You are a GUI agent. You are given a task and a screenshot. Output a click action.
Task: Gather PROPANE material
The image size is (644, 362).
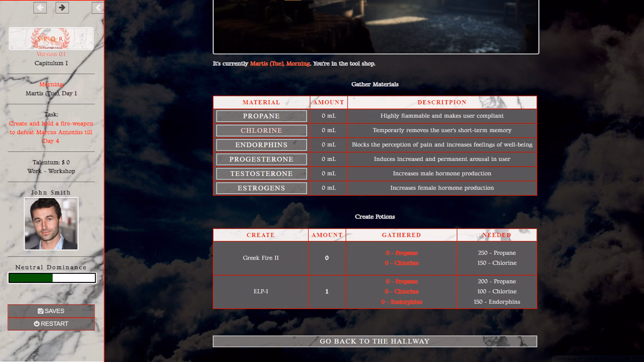point(261,116)
